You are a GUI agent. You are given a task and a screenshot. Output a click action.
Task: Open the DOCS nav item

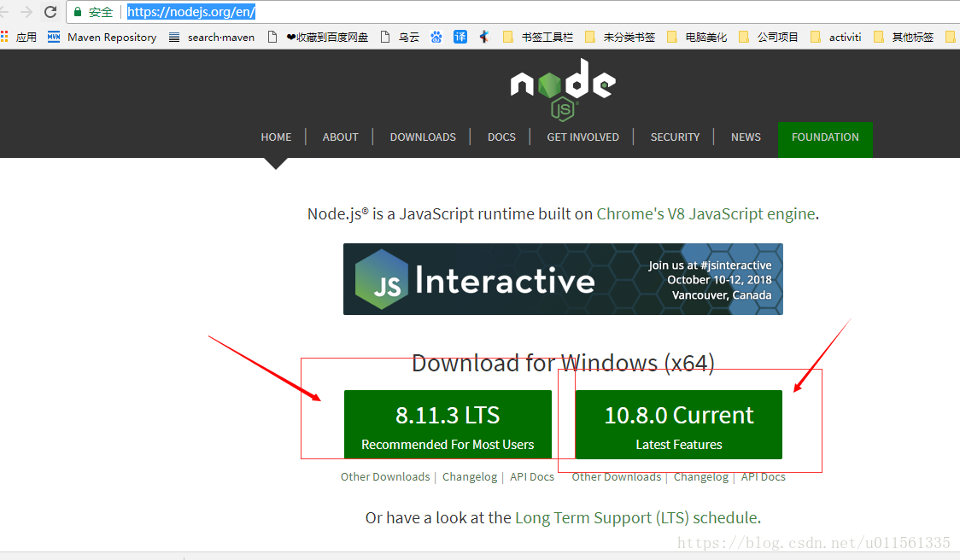coord(501,137)
